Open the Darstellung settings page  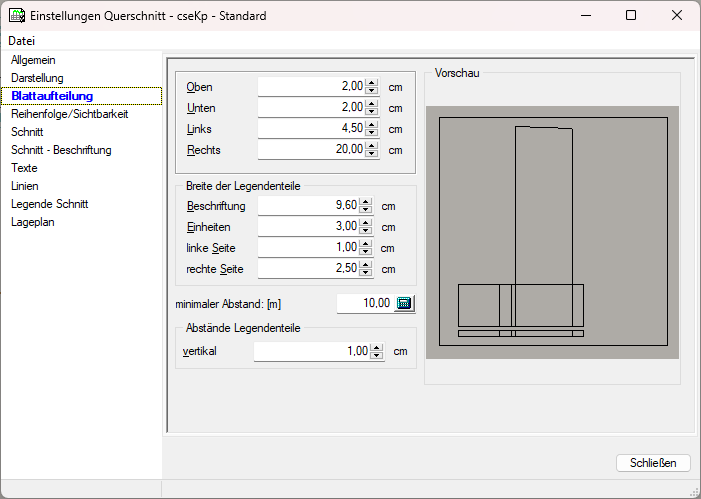37,78
